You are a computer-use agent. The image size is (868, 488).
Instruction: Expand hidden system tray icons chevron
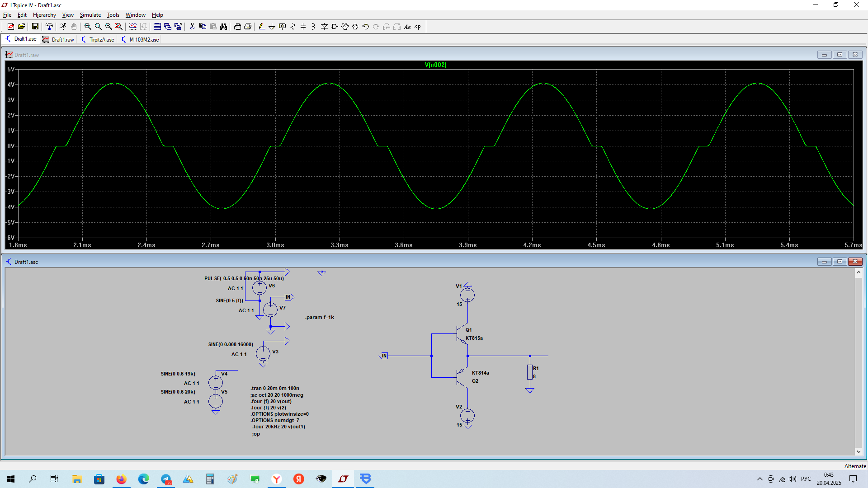759,479
